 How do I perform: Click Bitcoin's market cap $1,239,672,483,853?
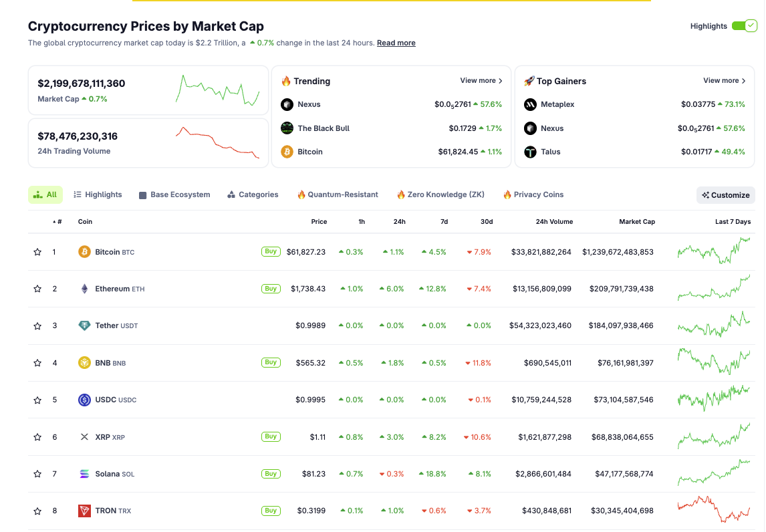(618, 252)
